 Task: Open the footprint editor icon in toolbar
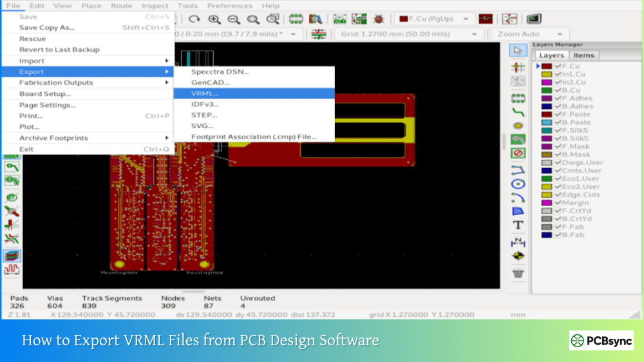296,19
